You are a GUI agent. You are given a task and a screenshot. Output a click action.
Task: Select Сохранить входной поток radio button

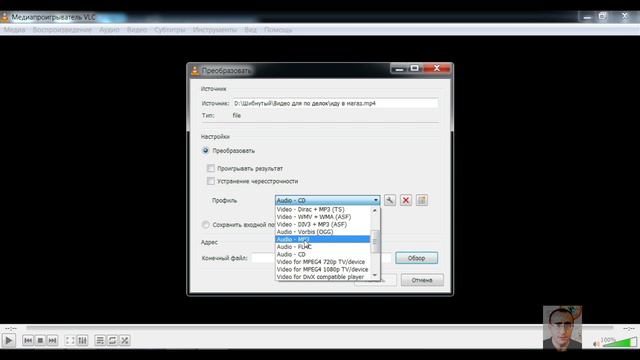click(x=206, y=225)
